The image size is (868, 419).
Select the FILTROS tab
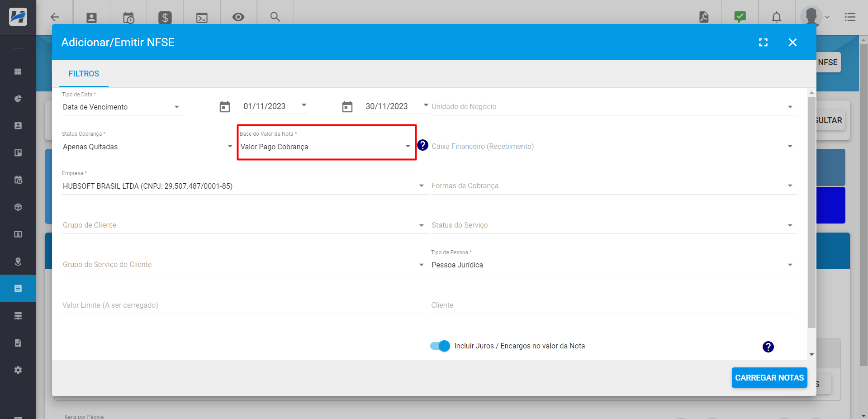pos(84,74)
